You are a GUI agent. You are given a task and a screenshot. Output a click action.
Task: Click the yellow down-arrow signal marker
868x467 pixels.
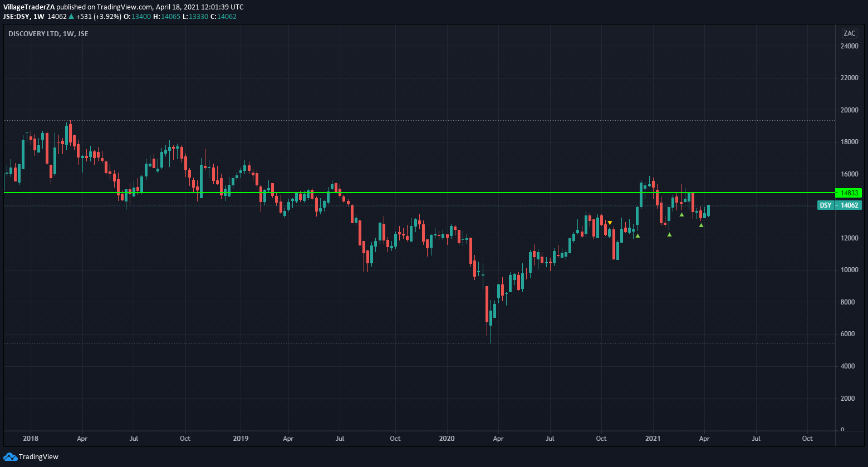[610, 223]
